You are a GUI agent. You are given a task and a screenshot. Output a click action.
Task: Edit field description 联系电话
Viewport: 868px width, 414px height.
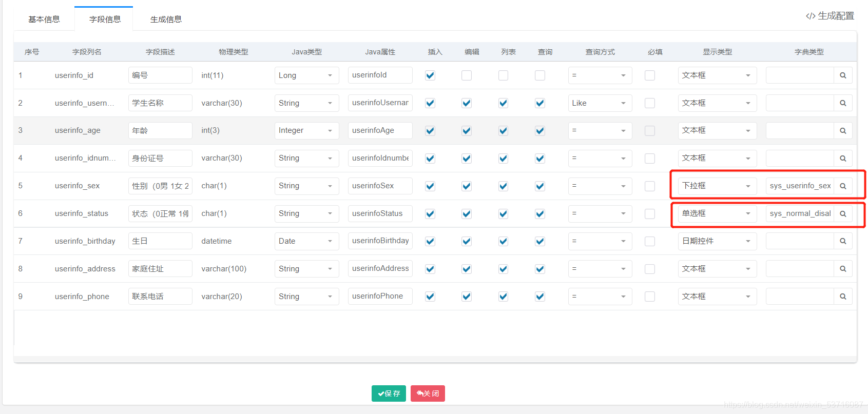(160, 297)
